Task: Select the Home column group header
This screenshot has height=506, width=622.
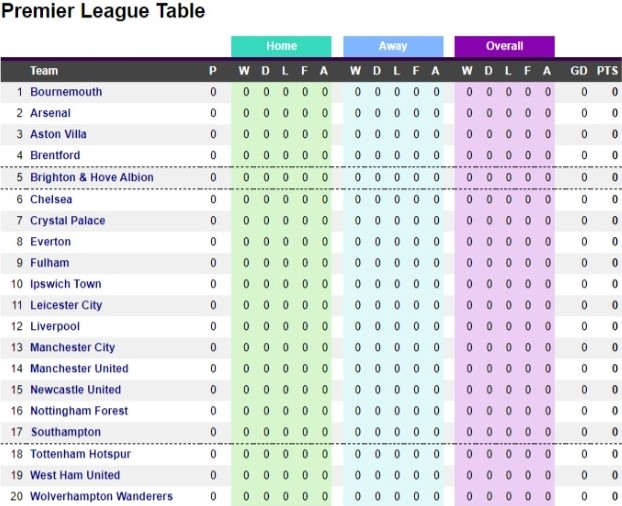Action: pos(281,46)
